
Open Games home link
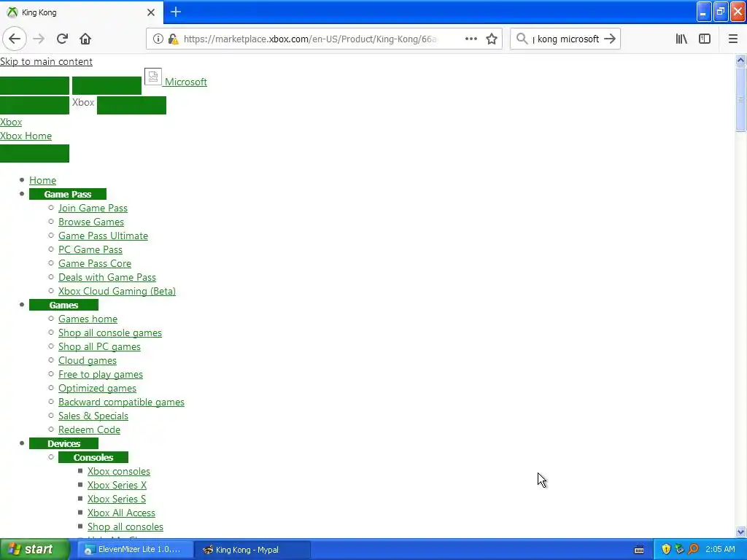pos(88,319)
